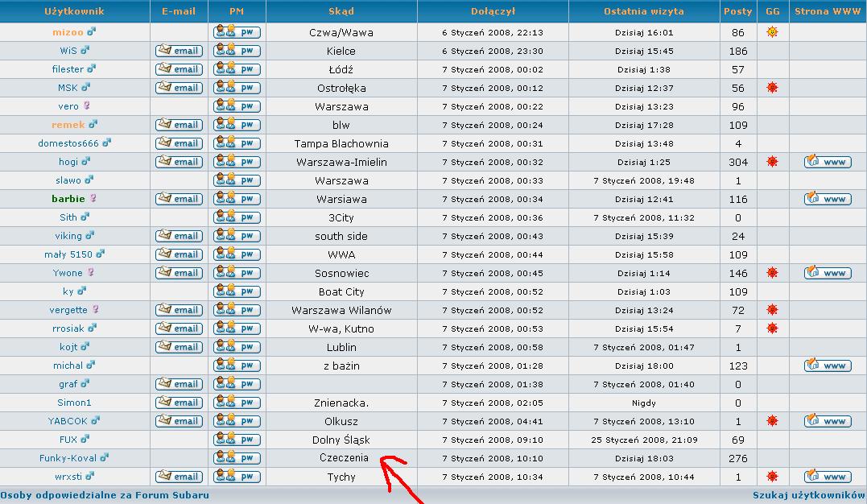Screen dimensions: 867x504
Task: Click the Szukaj użytkowników link
Action: tap(808, 495)
